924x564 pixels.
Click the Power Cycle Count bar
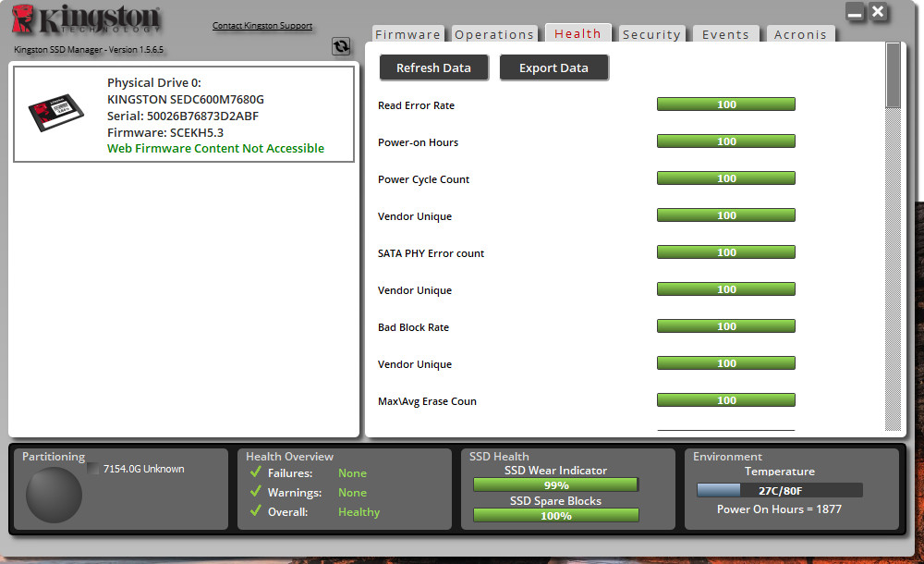point(726,178)
